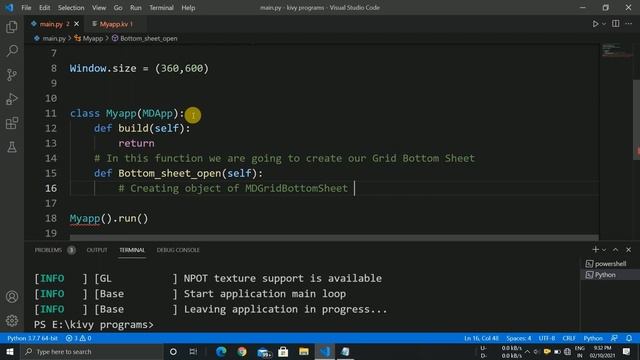The image size is (640, 360).
Task: Click Bottom_sheet_open in the breadcrumb
Action: [x=149, y=38]
